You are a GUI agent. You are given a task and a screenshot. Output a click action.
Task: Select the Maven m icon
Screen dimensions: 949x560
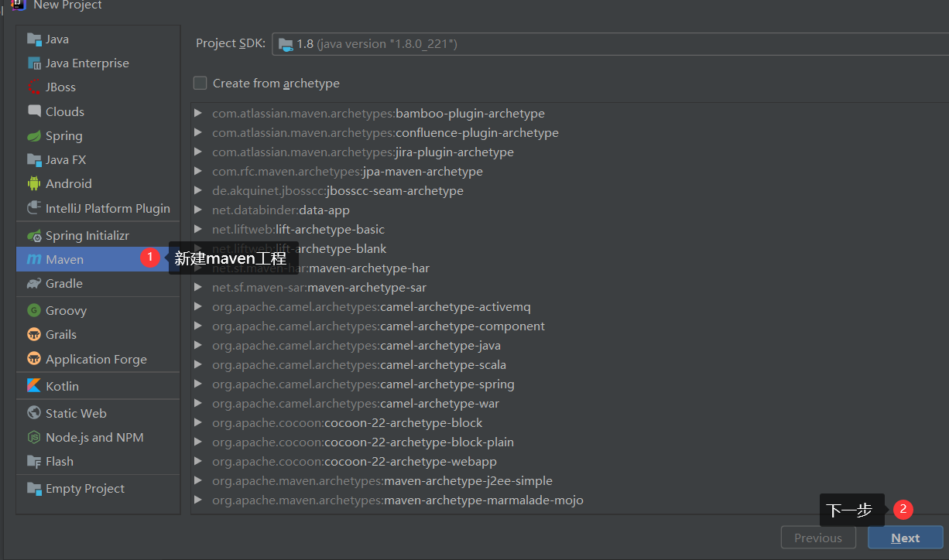(x=34, y=259)
